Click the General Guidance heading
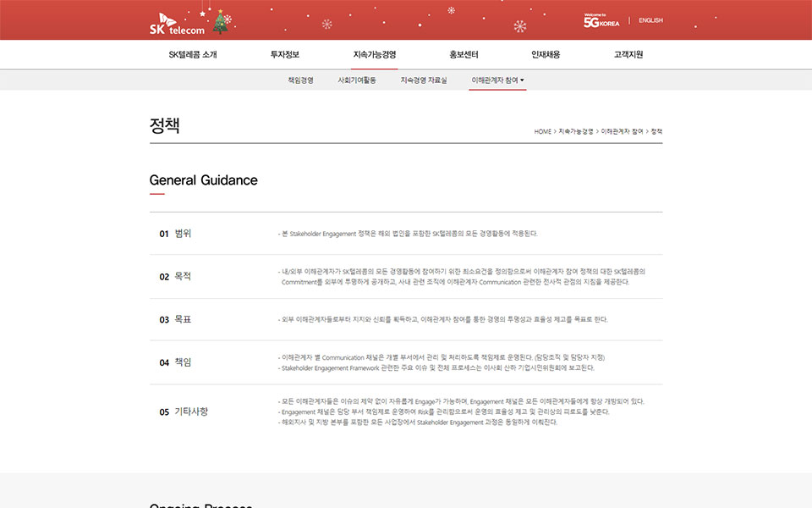The width and height of the screenshot is (812, 508). pos(203,180)
